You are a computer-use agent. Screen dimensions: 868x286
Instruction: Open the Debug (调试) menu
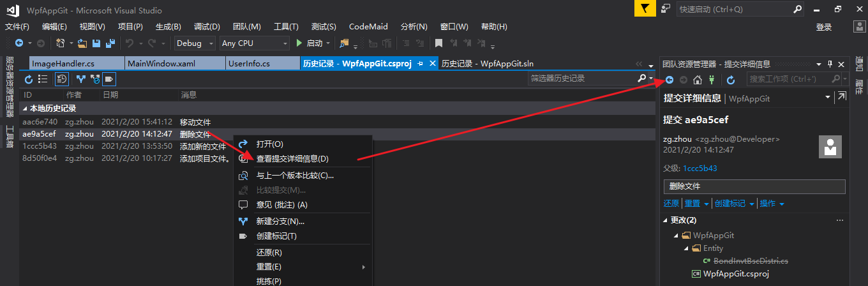(207, 27)
